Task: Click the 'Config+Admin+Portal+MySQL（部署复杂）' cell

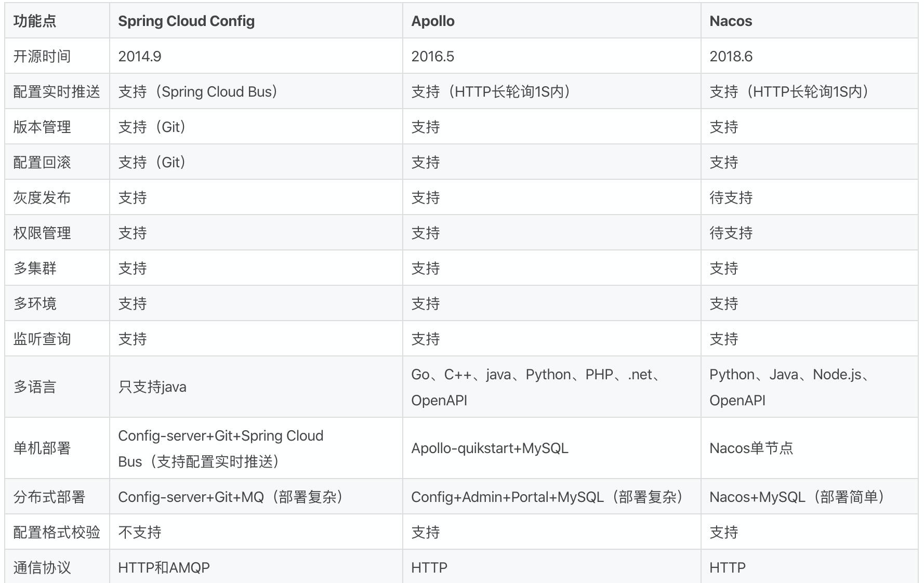Action: point(552,497)
